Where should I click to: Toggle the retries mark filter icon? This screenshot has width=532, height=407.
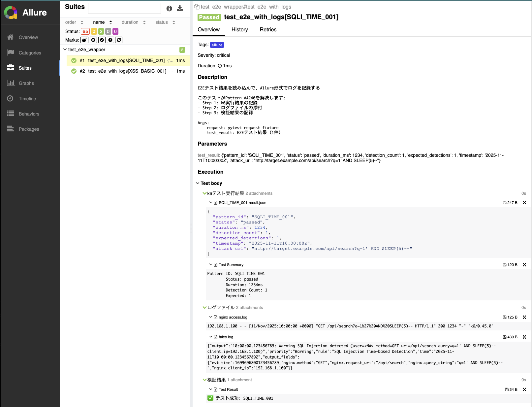pos(119,40)
